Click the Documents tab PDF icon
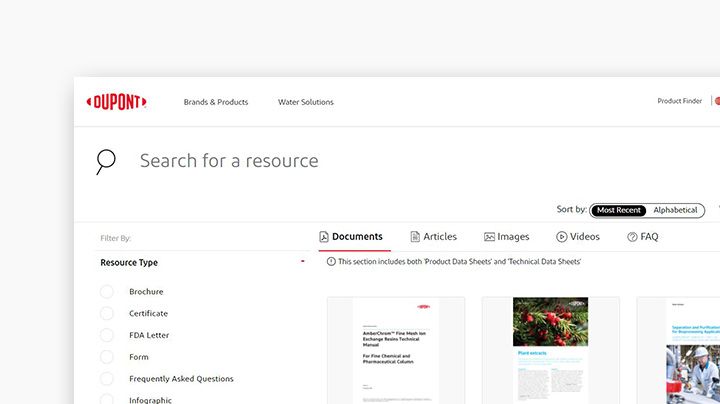Viewport: 720px width, 404px height. point(324,237)
